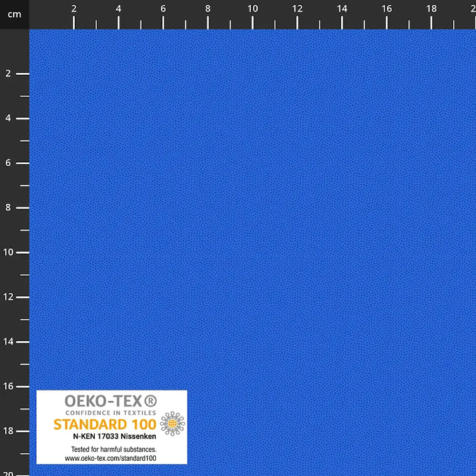This screenshot has height=476, width=476.
Task: Click the gray OEKO-TEX wordmark
Action: (x=104, y=401)
